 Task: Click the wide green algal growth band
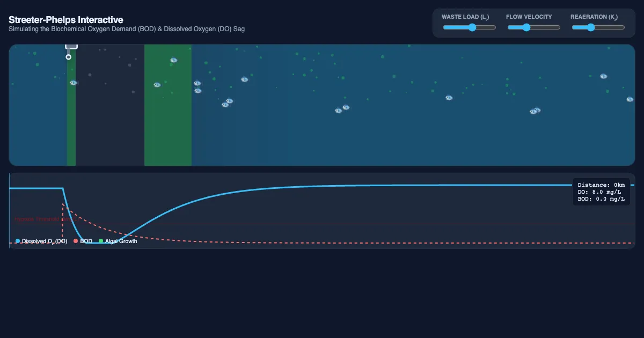coord(168,105)
